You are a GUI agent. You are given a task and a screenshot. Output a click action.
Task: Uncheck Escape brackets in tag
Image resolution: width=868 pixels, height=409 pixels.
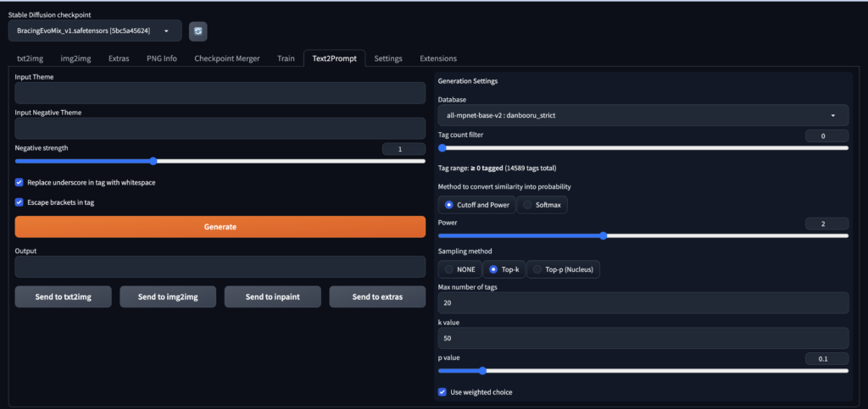click(19, 202)
